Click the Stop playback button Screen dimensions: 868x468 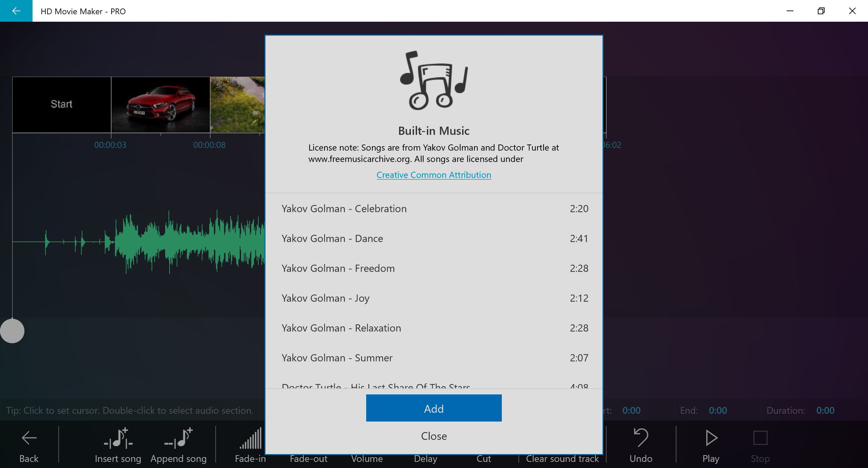[760, 446]
